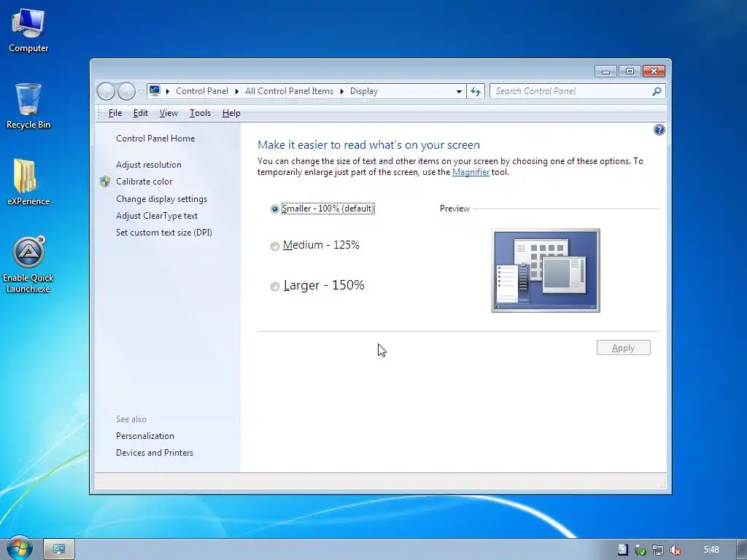Viewport: 747px width, 560px height.
Task: Select the Recycle Bin desktop icon
Action: [28, 106]
